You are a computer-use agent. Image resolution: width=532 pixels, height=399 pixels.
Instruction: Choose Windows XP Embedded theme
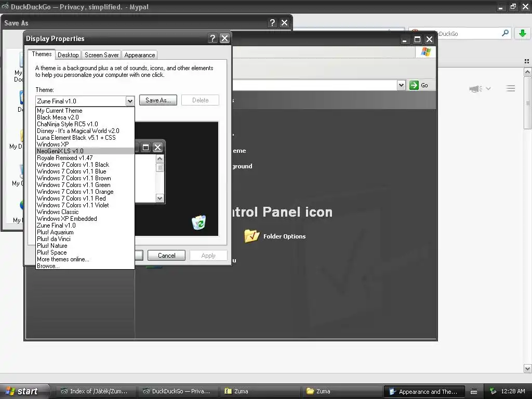click(85, 219)
